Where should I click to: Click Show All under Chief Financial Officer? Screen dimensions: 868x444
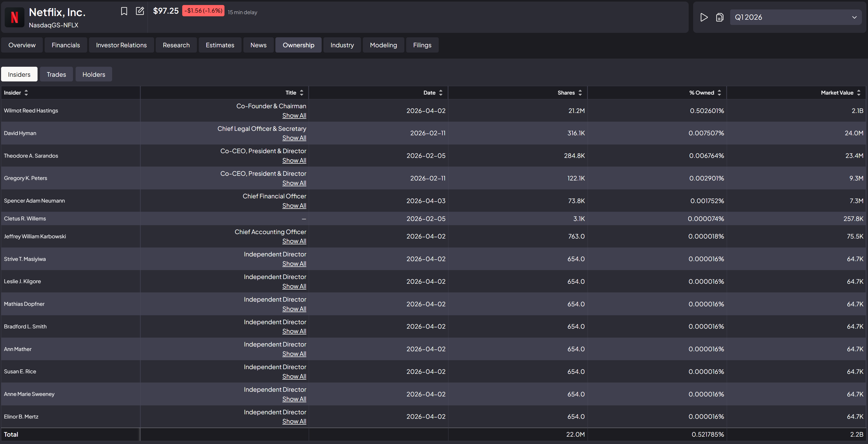(294, 206)
